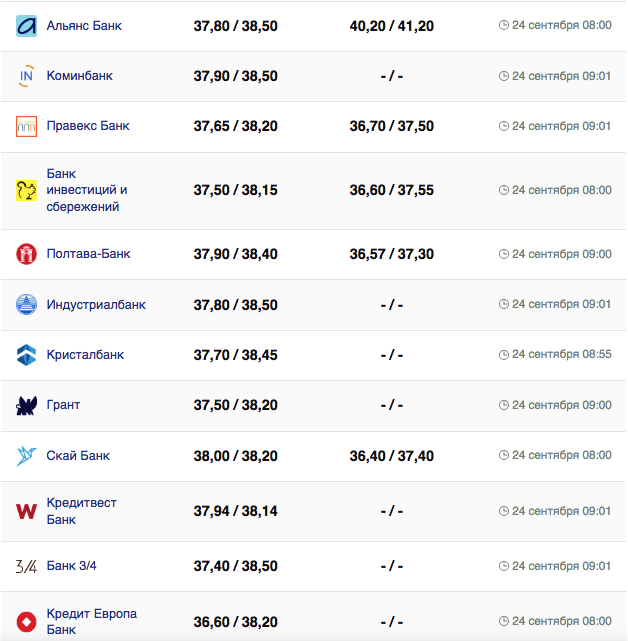
Task: Click Грант's update time 24 сентября 09:00
Action: [x=561, y=405]
